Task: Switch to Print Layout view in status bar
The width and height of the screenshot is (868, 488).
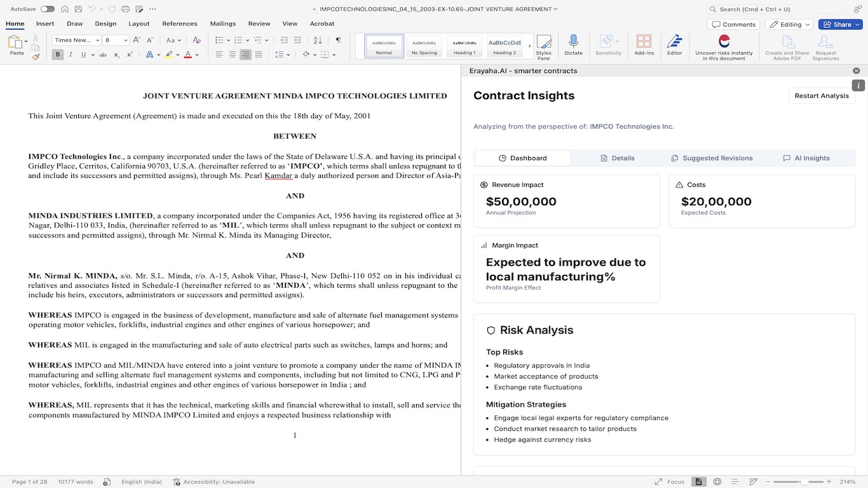Action: 698,482
